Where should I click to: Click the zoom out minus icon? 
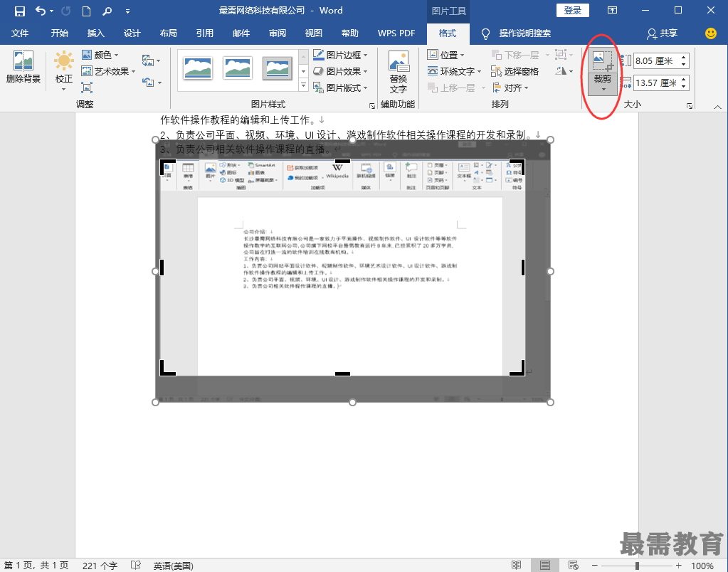click(x=594, y=566)
